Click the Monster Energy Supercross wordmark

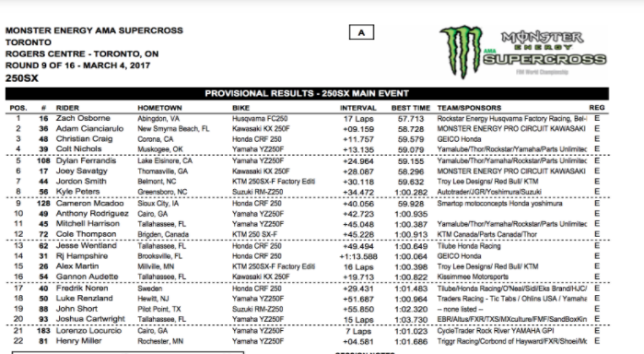tap(544, 52)
